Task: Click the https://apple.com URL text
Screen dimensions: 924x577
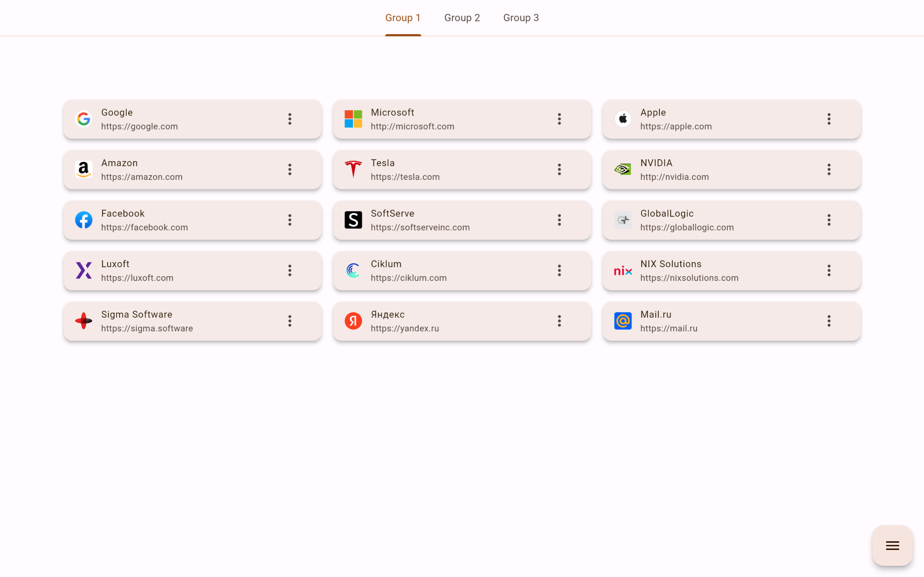Action: coord(676,127)
